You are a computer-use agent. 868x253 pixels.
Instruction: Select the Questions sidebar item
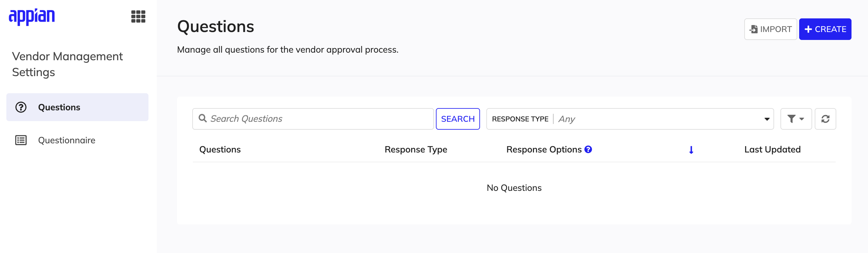click(x=77, y=107)
